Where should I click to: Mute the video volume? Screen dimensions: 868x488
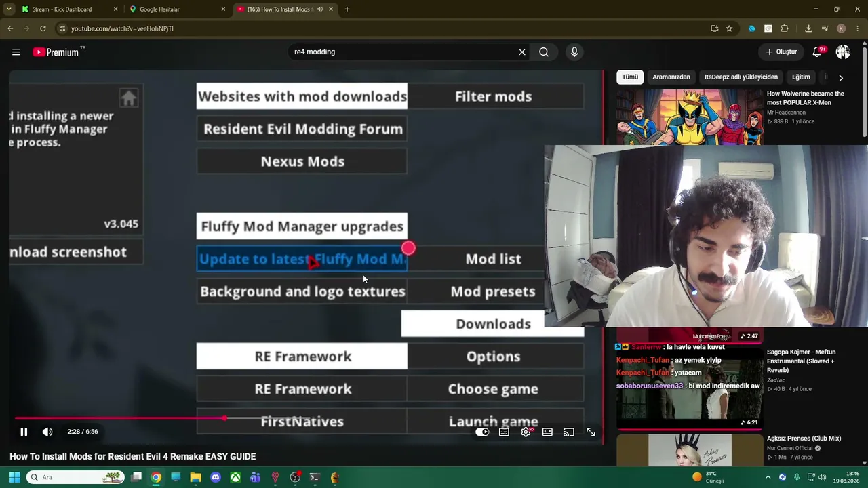(47, 432)
